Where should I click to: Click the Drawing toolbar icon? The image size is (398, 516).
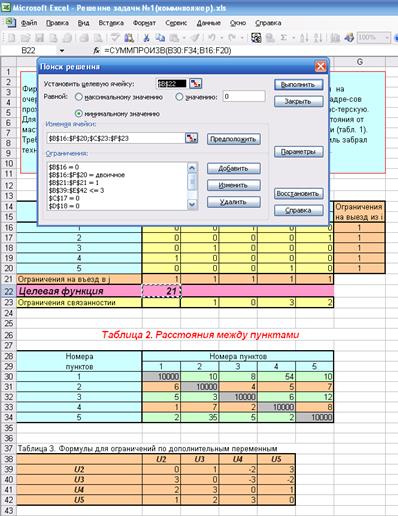click(x=349, y=38)
